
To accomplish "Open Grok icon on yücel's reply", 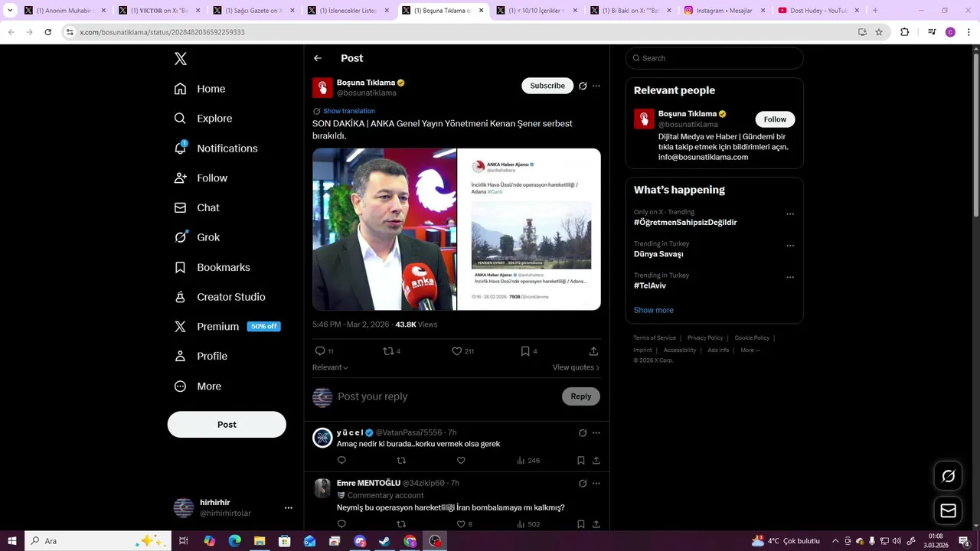I will click(x=583, y=433).
